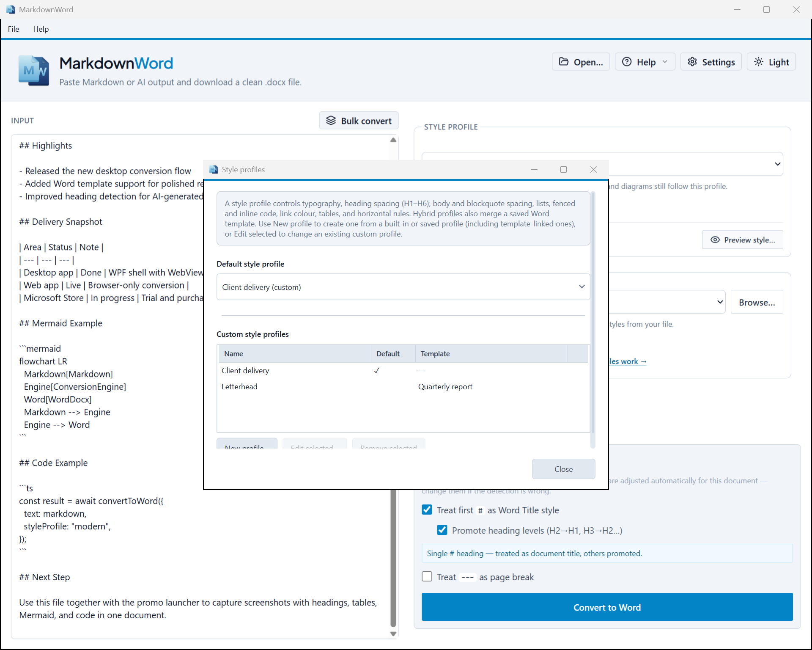The height and width of the screenshot is (650, 812).
Task: Click the input scroll down arrow
Action: [393, 634]
